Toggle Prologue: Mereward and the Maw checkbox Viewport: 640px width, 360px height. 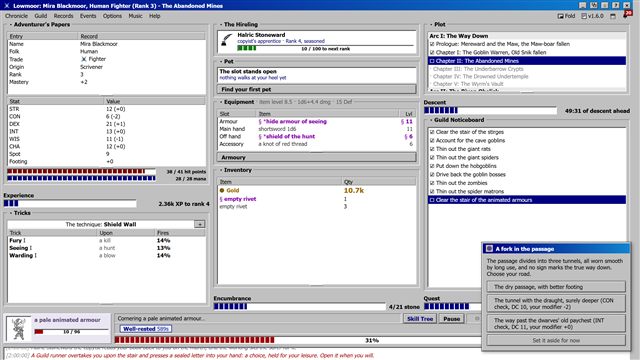tap(432, 44)
